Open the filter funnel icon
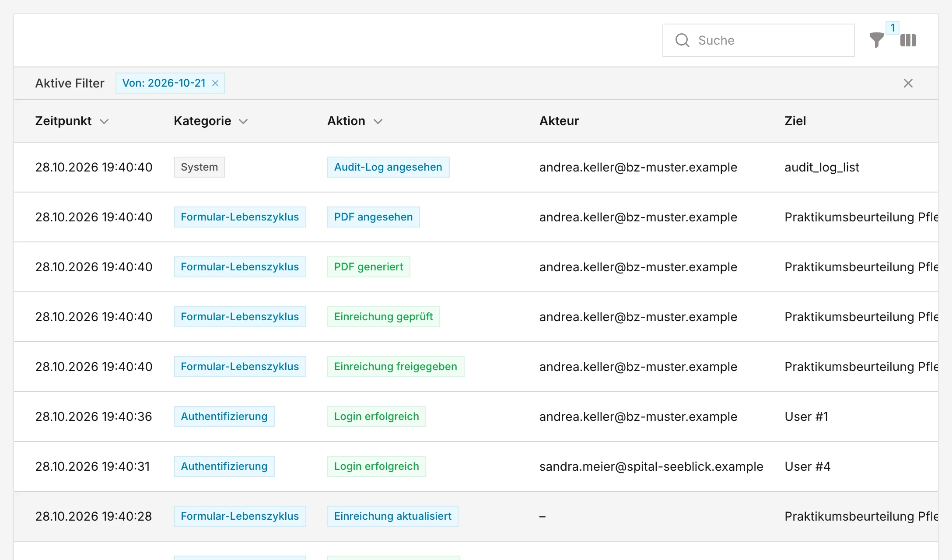This screenshot has height=560, width=952. coord(876,40)
